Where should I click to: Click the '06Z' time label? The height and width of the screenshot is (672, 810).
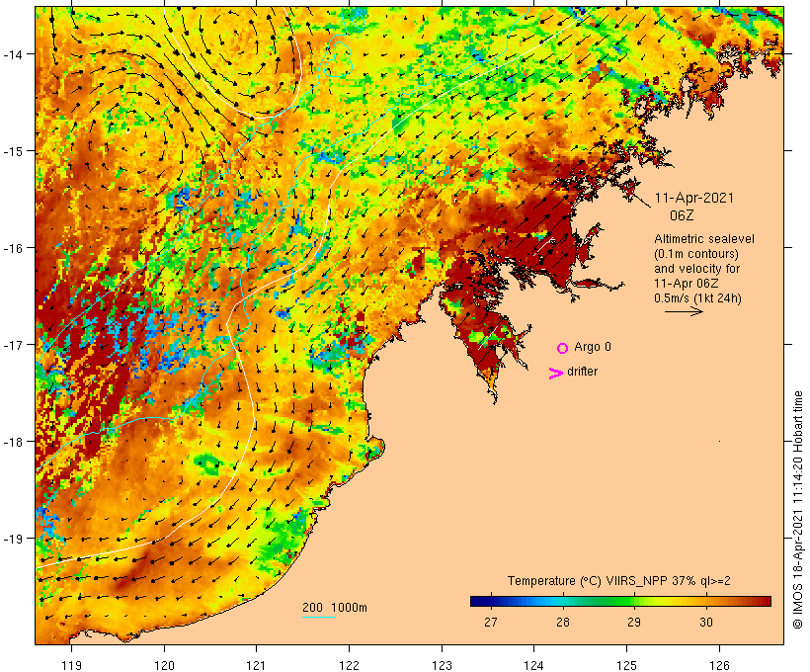(682, 215)
